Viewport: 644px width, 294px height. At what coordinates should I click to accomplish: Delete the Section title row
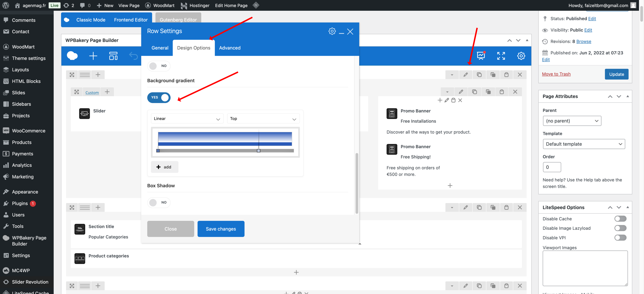tap(520, 207)
